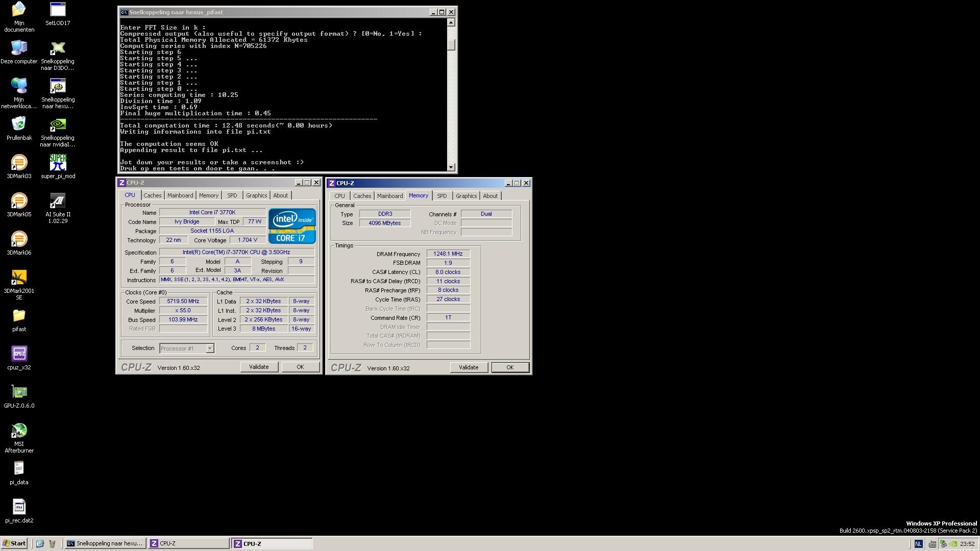This screenshot has width=980, height=551.
Task: Switch to the SPD tab in Memory window
Action: point(442,196)
